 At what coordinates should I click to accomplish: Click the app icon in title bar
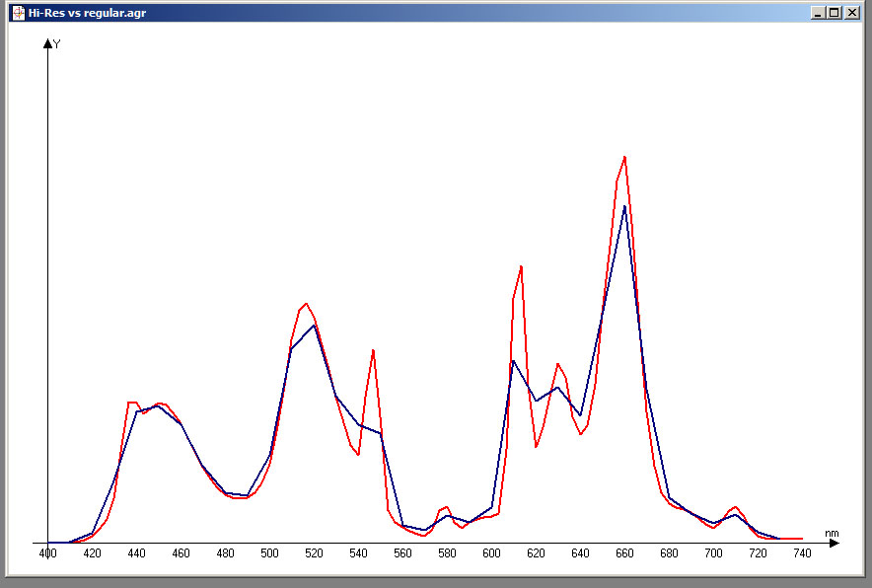coord(19,12)
